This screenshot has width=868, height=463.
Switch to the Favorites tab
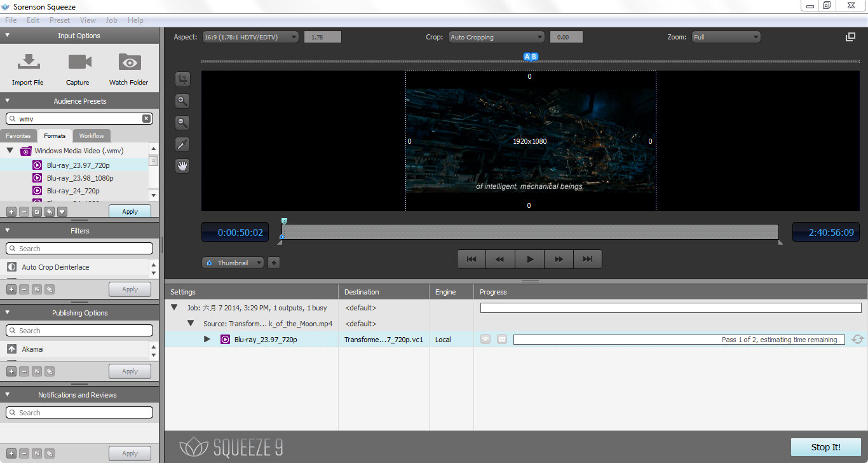(18, 136)
